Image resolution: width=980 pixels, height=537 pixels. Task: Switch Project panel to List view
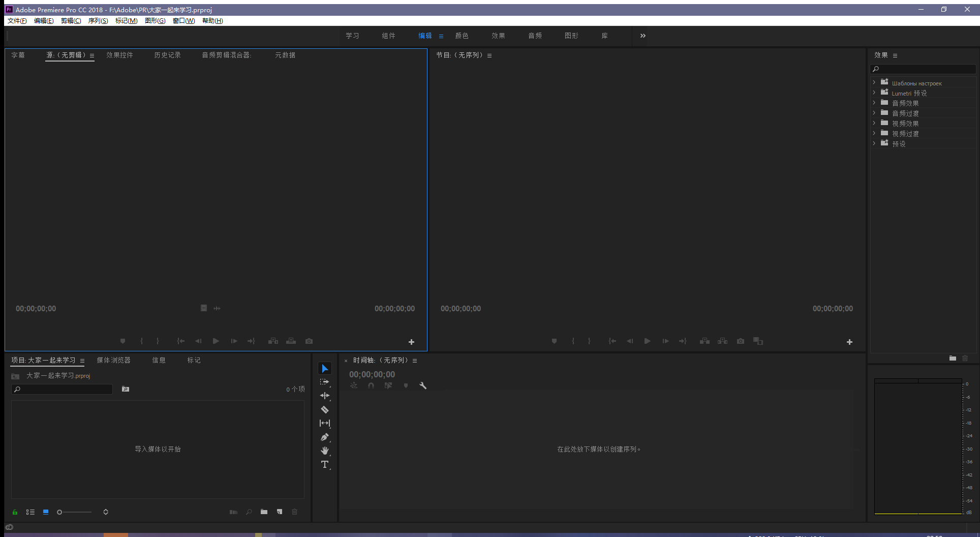(x=30, y=512)
